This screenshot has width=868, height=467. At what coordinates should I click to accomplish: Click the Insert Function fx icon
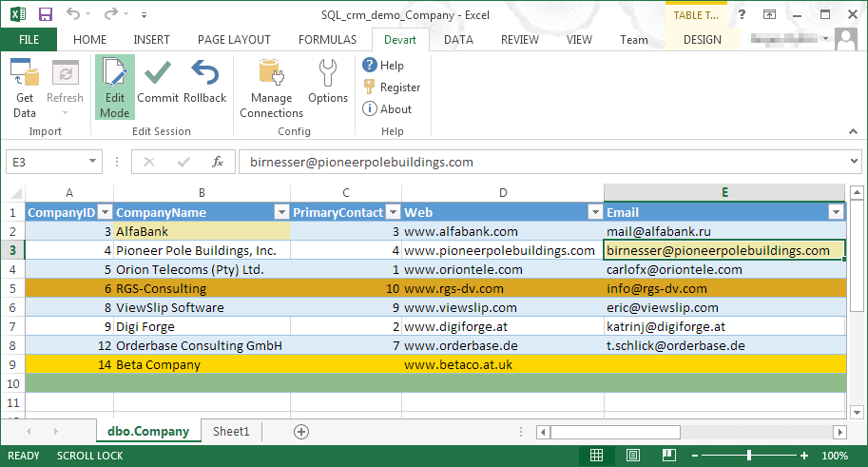click(x=218, y=162)
